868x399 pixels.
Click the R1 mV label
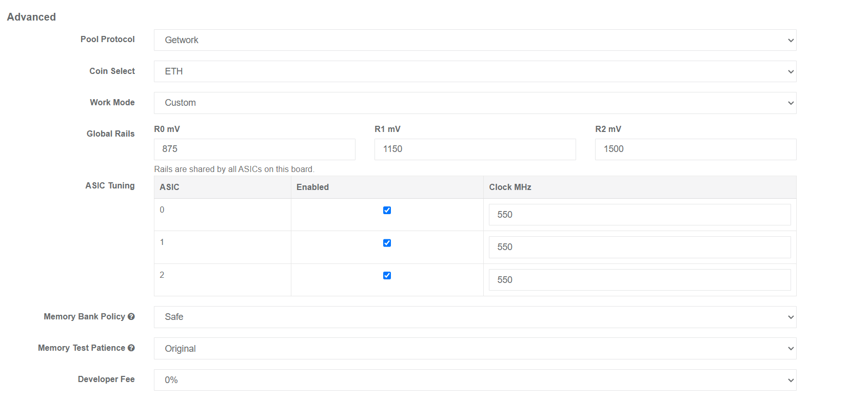[388, 129]
